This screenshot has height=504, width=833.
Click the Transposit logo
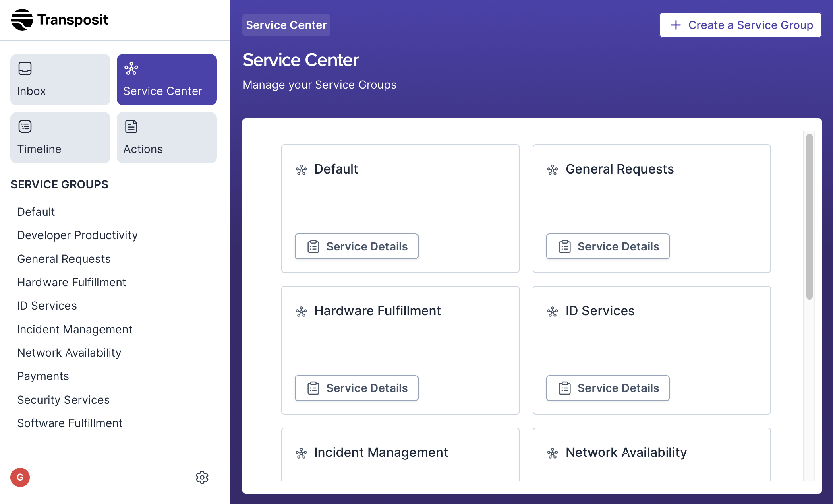click(60, 20)
